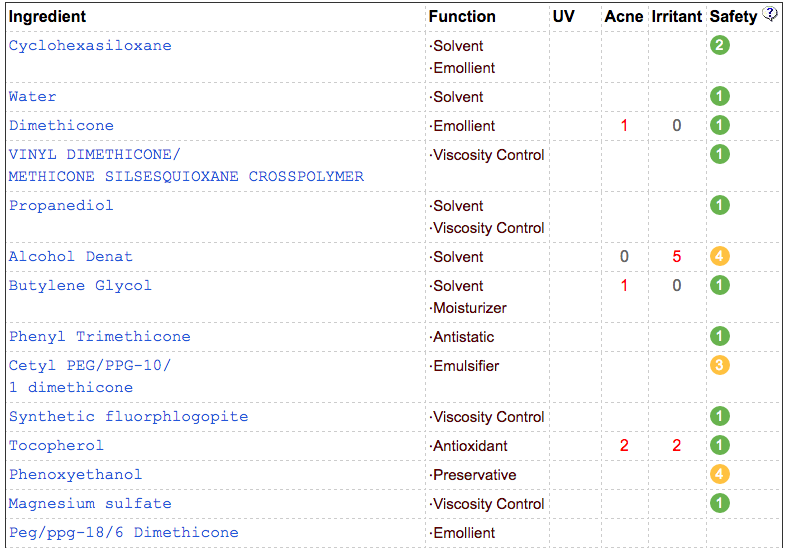Click the Function column header

pyautogui.click(x=462, y=16)
